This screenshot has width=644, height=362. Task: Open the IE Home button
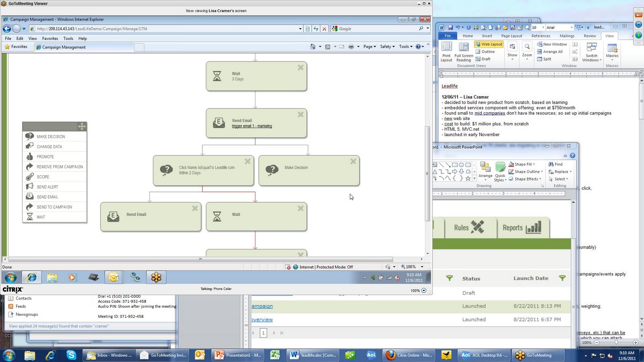(x=313, y=47)
